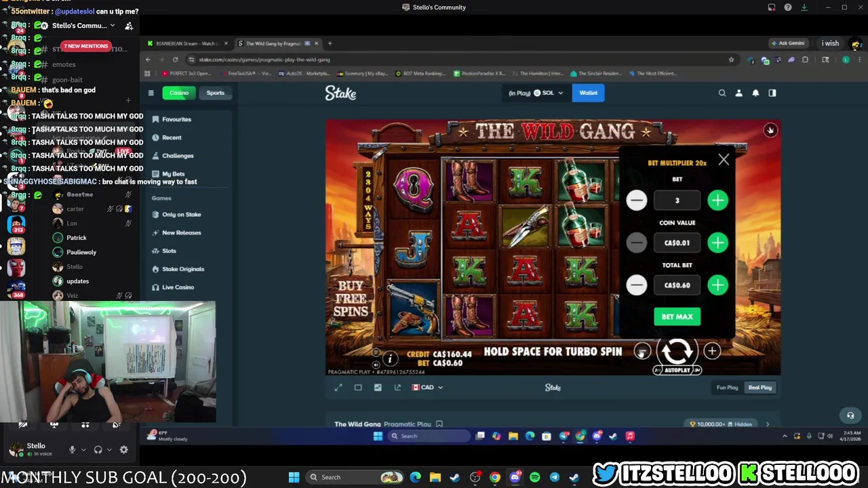The height and width of the screenshot is (488, 868).
Task: Bookmark this page with star icon
Action: pyautogui.click(x=731, y=60)
